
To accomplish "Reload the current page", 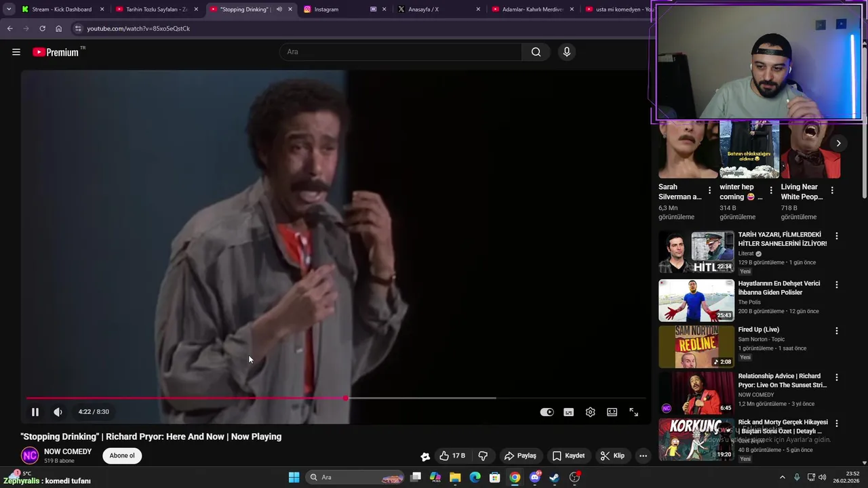I will click(42, 28).
